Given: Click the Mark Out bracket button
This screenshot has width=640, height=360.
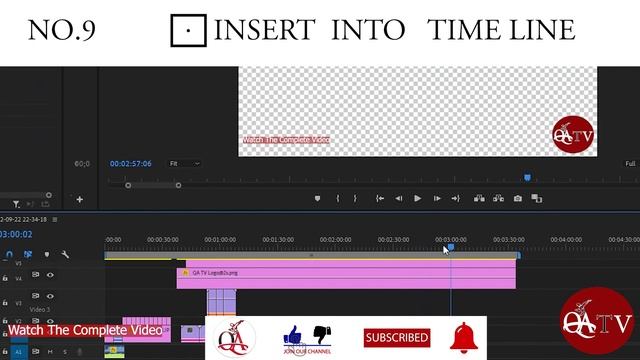Looking at the screenshot, I should pyautogui.click(x=355, y=198).
